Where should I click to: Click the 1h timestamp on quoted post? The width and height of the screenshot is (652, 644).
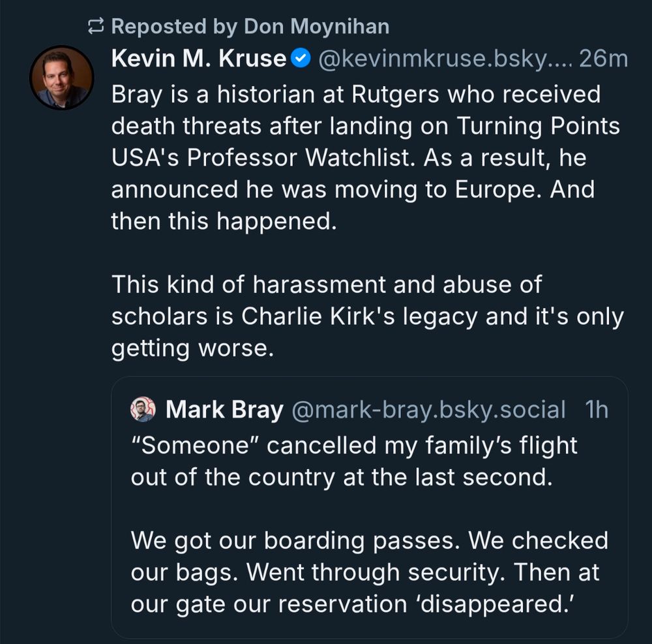click(597, 410)
